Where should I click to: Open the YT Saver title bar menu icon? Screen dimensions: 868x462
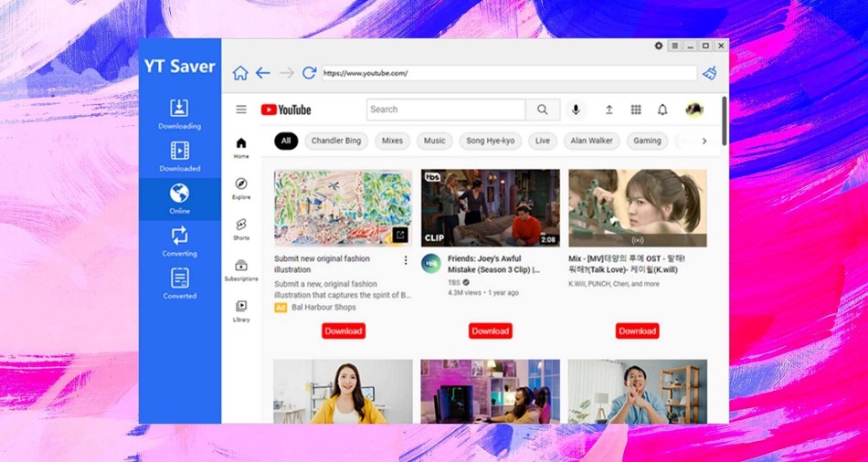pos(674,46)
